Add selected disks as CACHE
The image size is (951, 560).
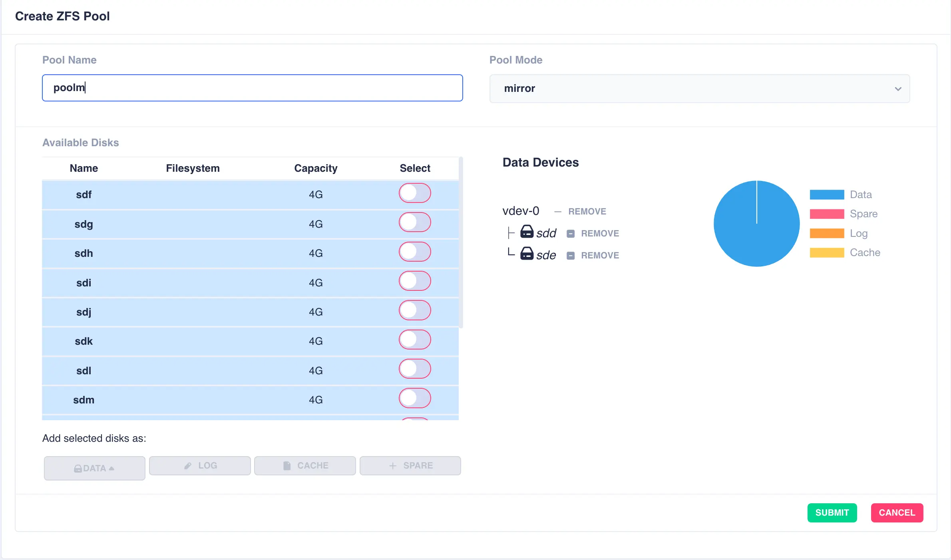(305, 466)
